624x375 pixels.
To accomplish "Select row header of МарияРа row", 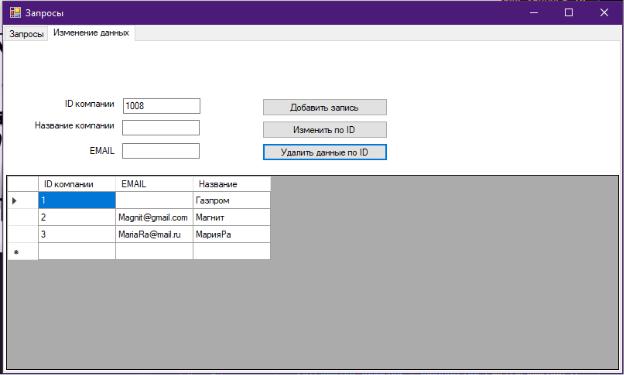I will pyautogui.click(x=23, y=234).
